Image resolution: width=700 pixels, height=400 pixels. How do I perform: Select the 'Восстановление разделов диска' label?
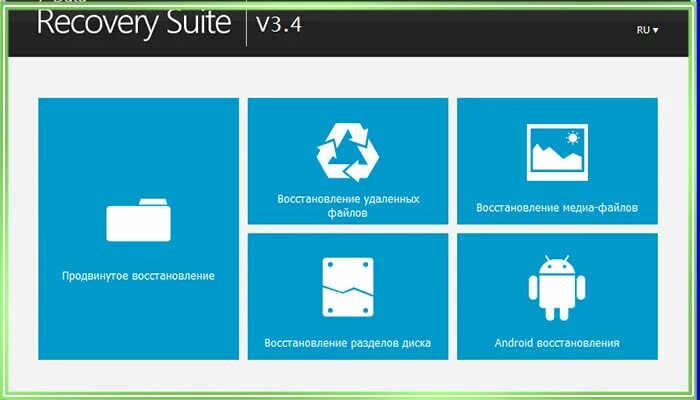pyautogui.click(x=348, y=343)
